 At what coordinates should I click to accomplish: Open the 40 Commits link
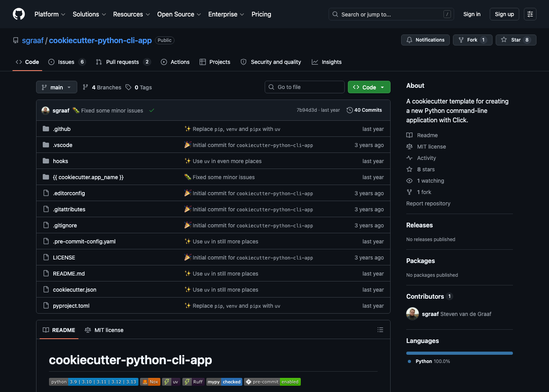tap(364, 110)
